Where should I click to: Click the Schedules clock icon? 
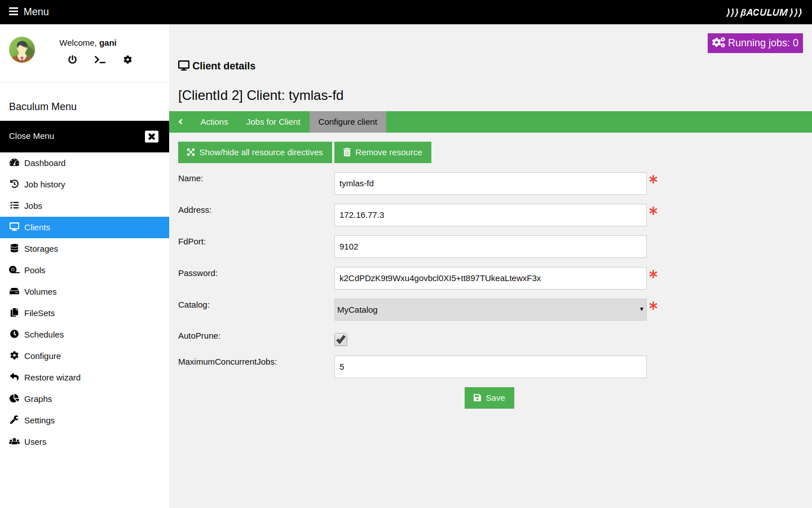(x=14, y=334)
